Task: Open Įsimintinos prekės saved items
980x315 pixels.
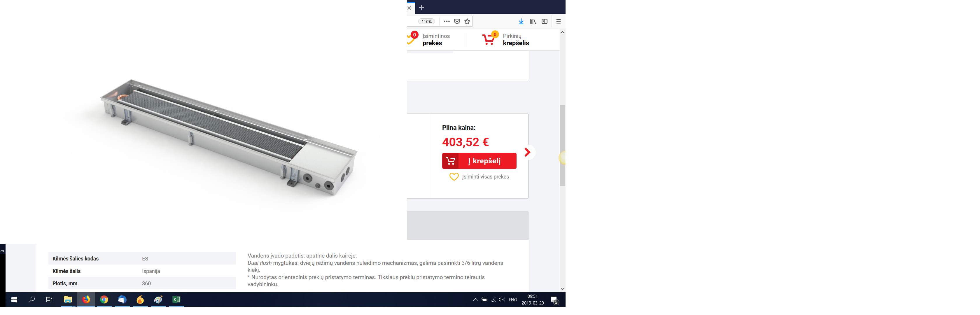Action: point(429,39)
